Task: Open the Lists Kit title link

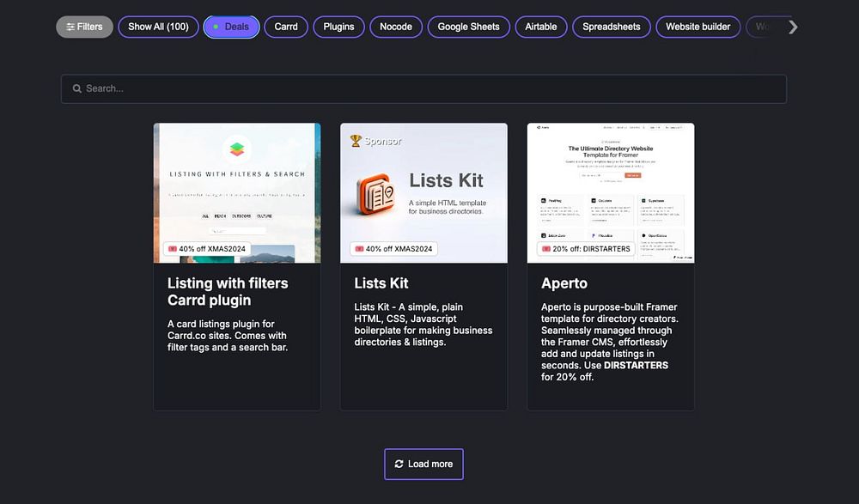Action: pos(381,283)
